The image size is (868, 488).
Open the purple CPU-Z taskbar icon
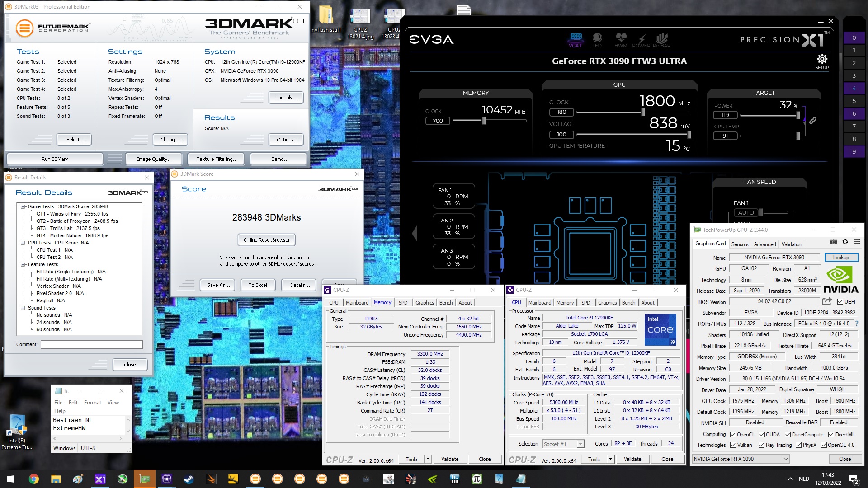point(166,479)
